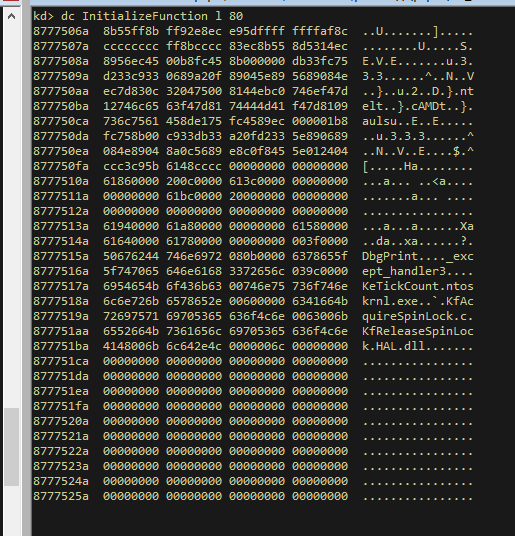The width and height of the screenshot is (515, 536).
Task: Click address 877750fa
Action: (x=61, y=166)
